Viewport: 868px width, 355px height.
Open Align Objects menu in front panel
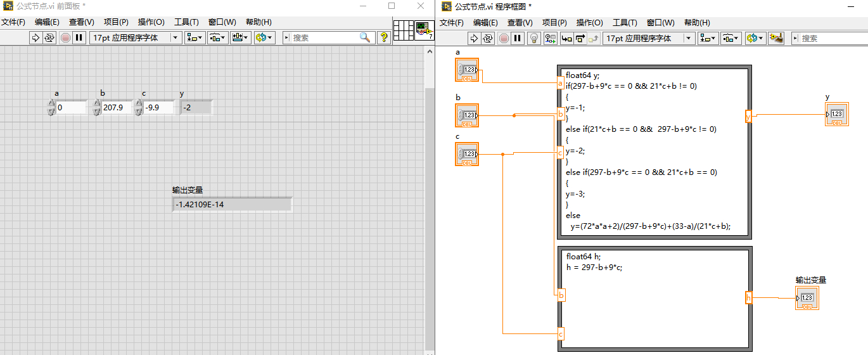pos(195,38)
